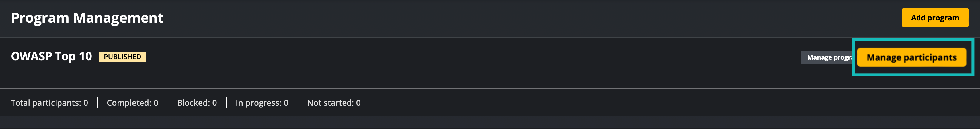Click the Add program button

934,18
